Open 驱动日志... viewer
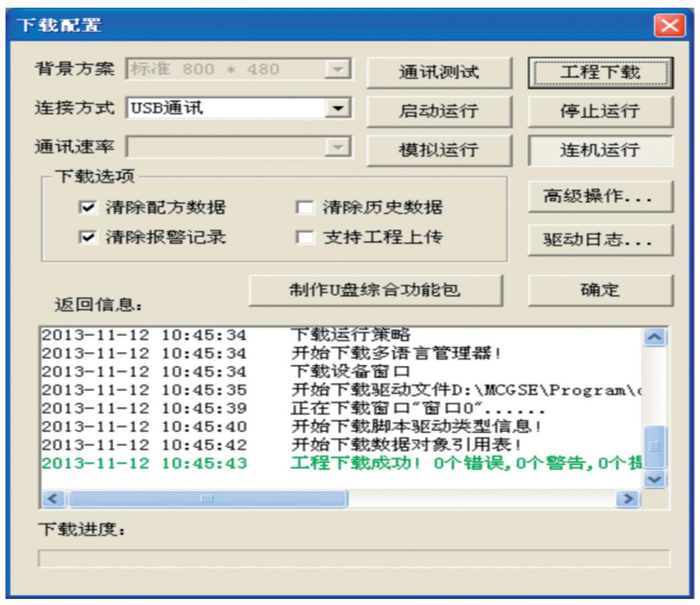This screenshot has width=700, height=605. click(600, 240)
